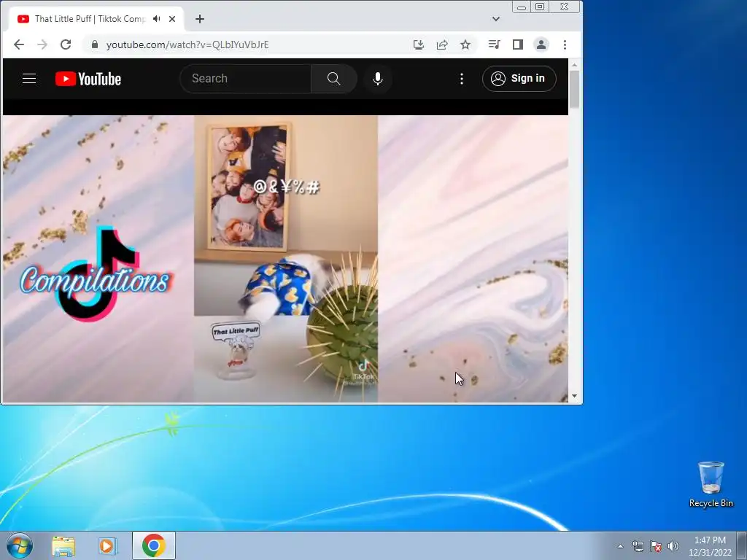
Task: Open Windows Explorer from the taskbar
Action: [x=63, y=545]
